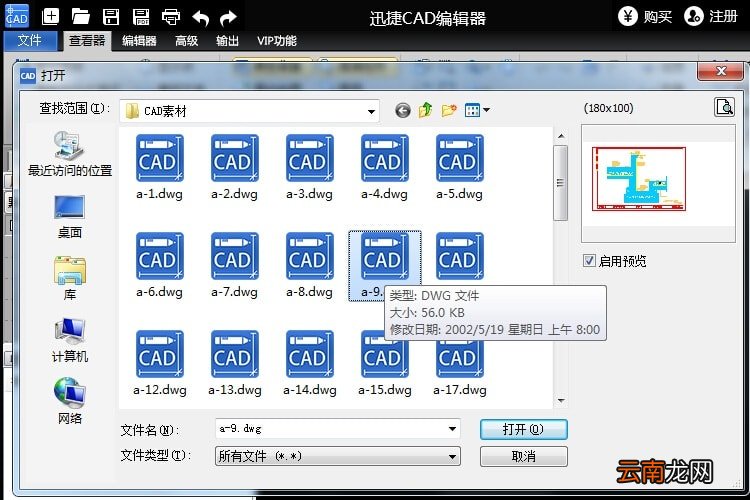750x500 pixels.
Task: Select file a-15.dwg
Action: pos(385,363)
